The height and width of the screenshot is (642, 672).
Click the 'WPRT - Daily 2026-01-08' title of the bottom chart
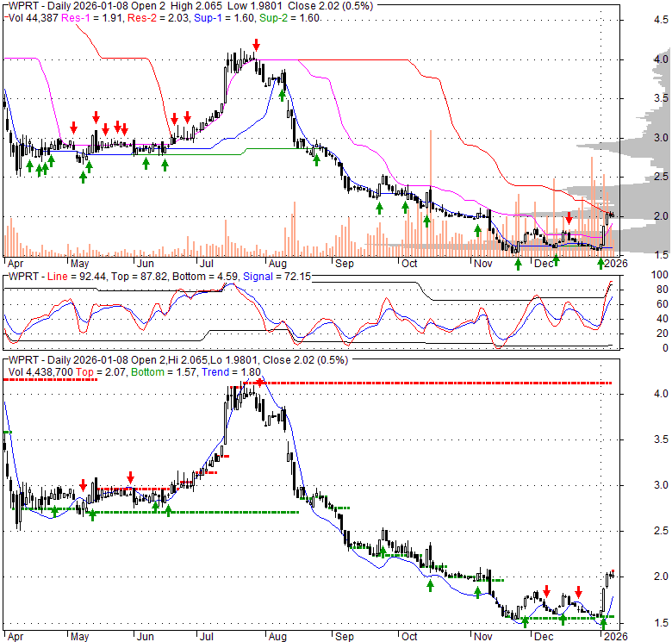tap(68, 360)
